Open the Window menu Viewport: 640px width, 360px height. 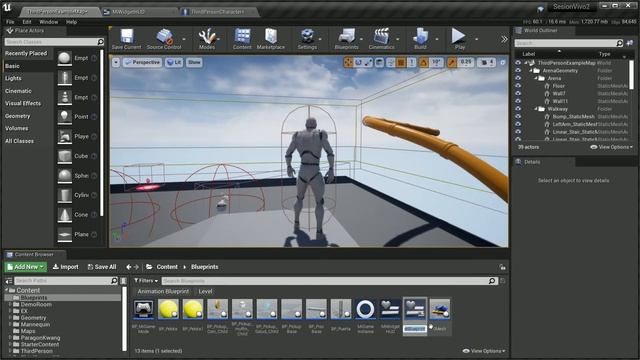[49, 22]
